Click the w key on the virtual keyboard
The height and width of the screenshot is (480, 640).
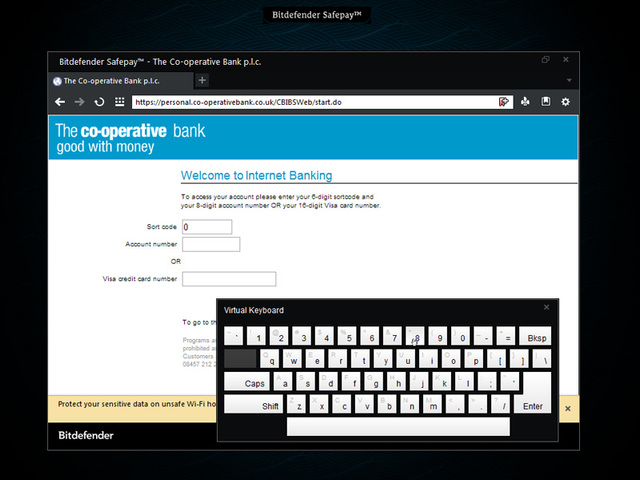point(293,359)
